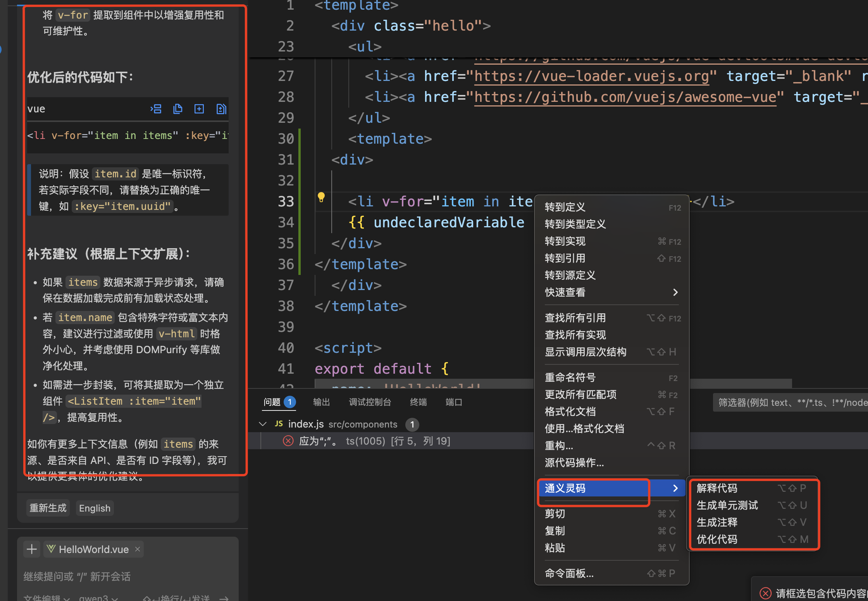Open 文件编辑 mode dropdown
The image size is (868, 601).
(46, 598)
